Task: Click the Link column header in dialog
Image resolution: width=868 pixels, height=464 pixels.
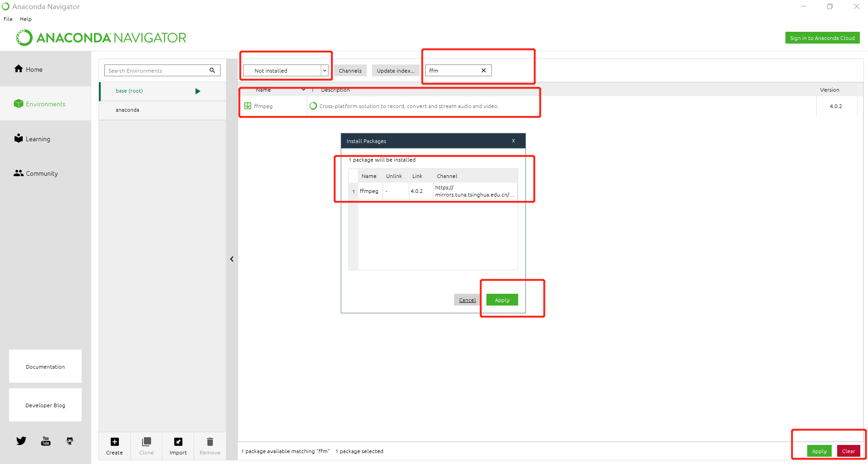Action: click(x=417, y=176)
